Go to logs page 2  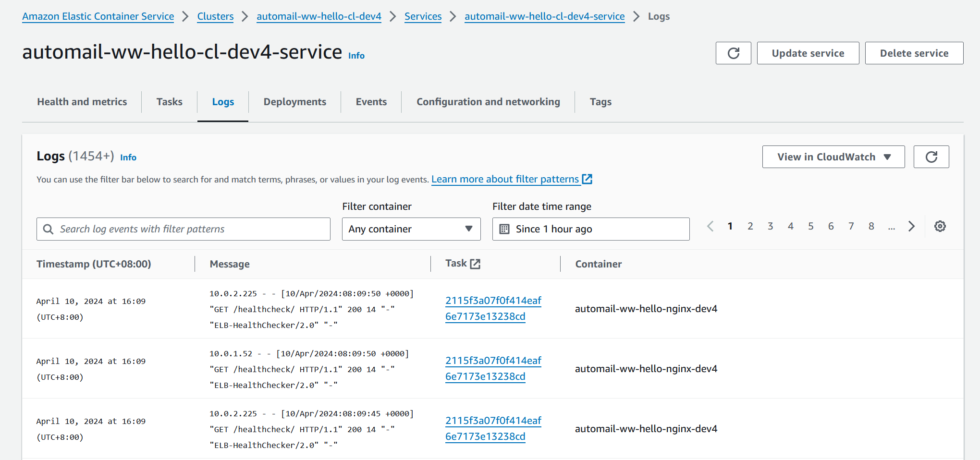pos(750,226)
